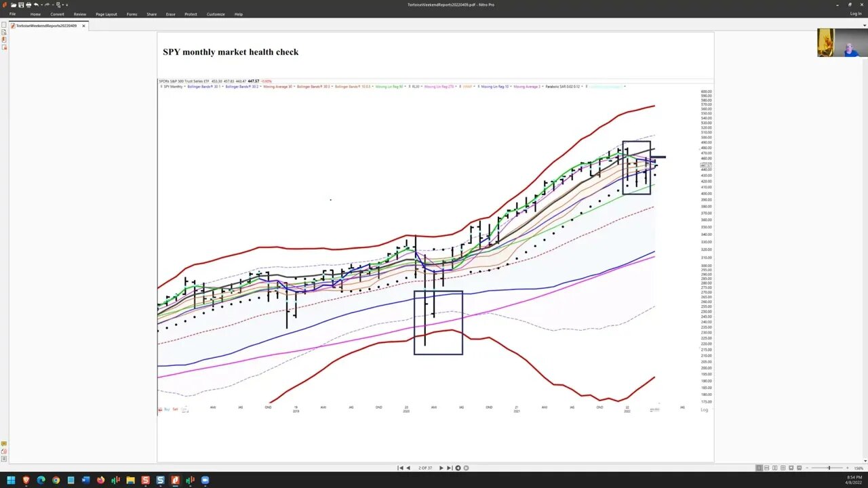Open File Explorer from taskbar
Screen dimensions: 868x488
pyautogui.click(x=130, y=481)
